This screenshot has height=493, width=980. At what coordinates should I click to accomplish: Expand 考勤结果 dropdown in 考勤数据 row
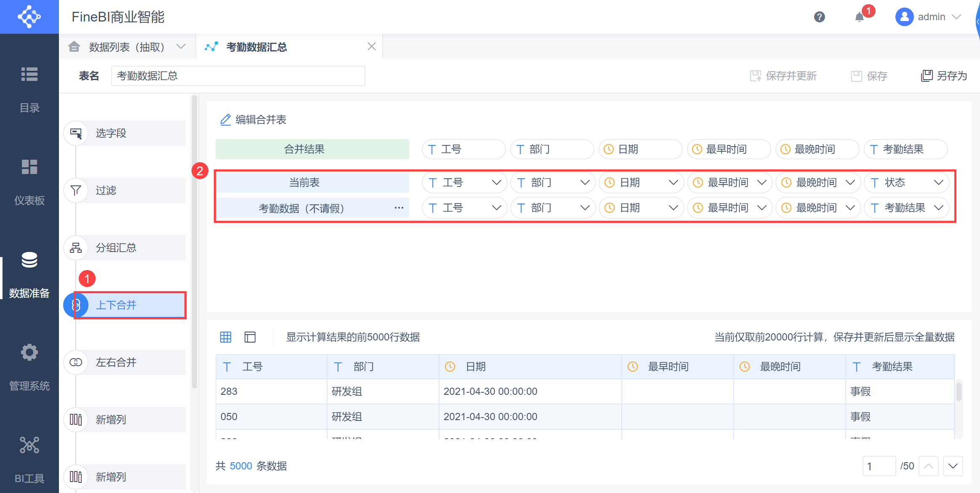click(938, 208)
